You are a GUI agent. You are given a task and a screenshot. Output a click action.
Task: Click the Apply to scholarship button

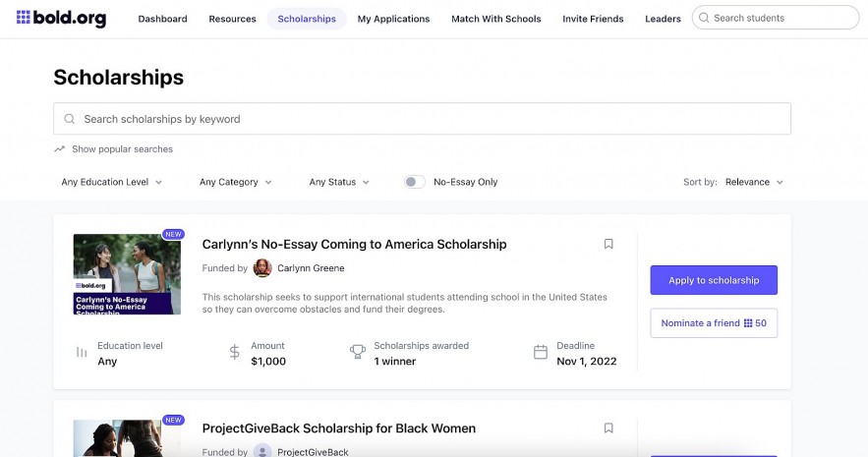click(714, 280)
